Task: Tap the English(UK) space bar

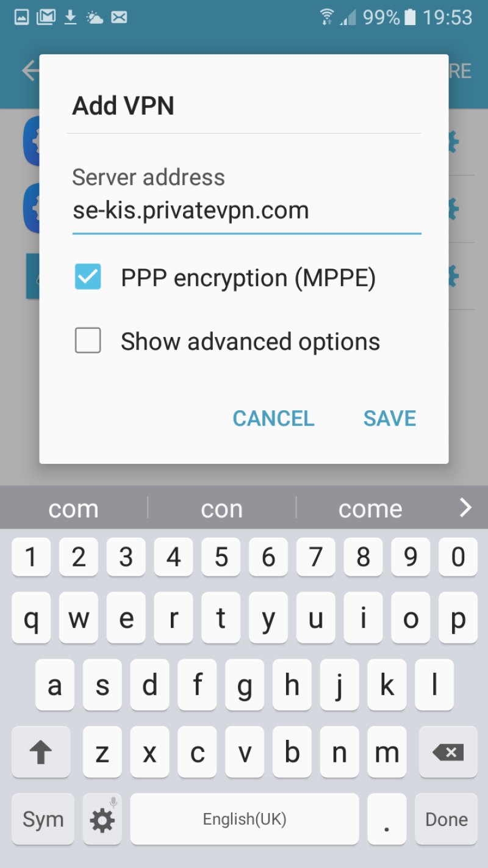Action: point(245,820)
